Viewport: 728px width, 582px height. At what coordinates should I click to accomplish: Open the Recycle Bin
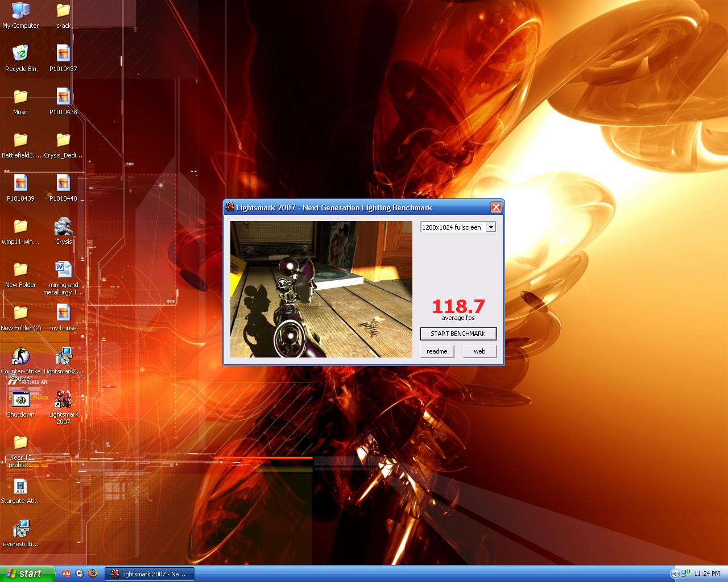tap(20, 54)
